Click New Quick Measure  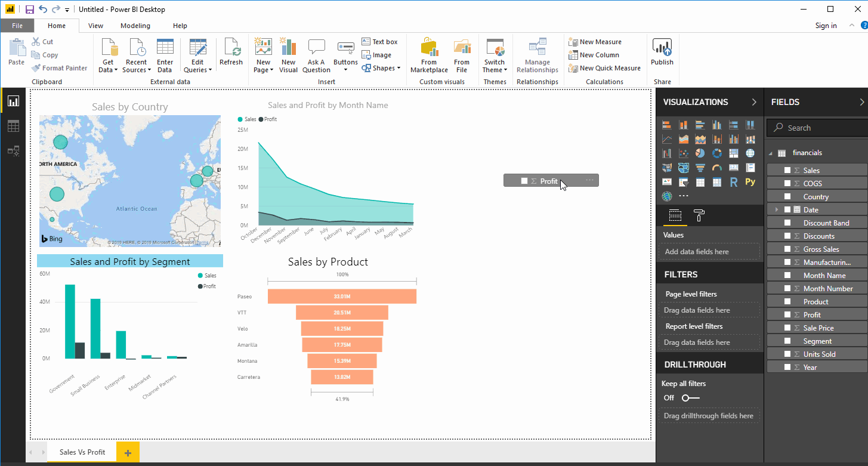(605, 68)
